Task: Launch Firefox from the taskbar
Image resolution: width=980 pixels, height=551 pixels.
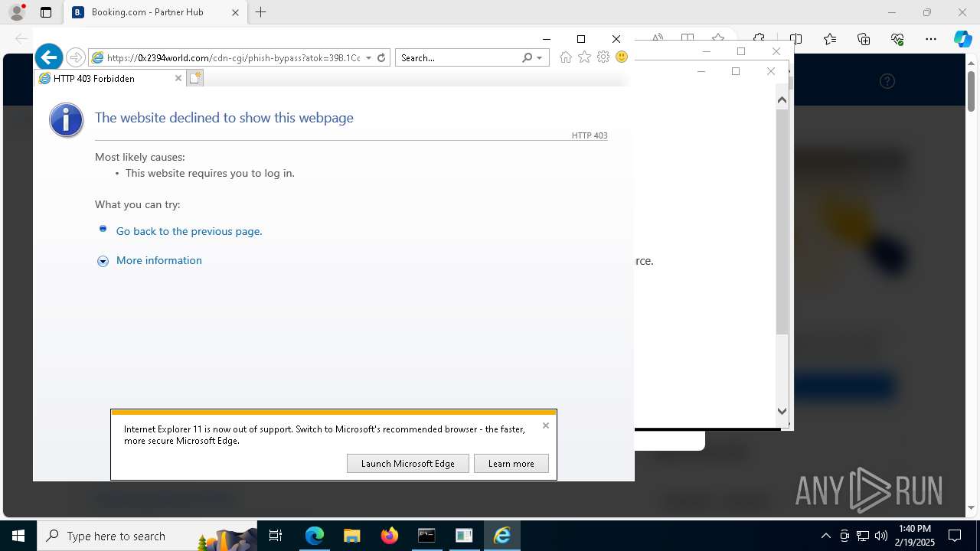Action: tap(390, 536)
